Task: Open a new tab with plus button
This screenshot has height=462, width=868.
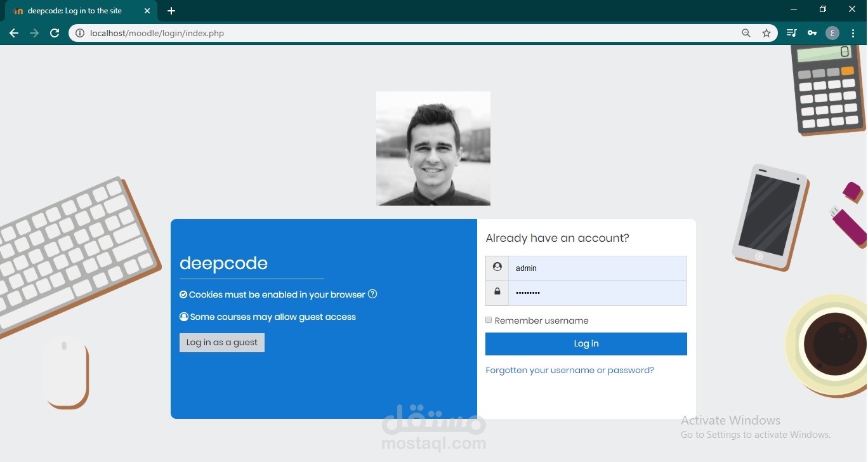Action: (171, 11)
